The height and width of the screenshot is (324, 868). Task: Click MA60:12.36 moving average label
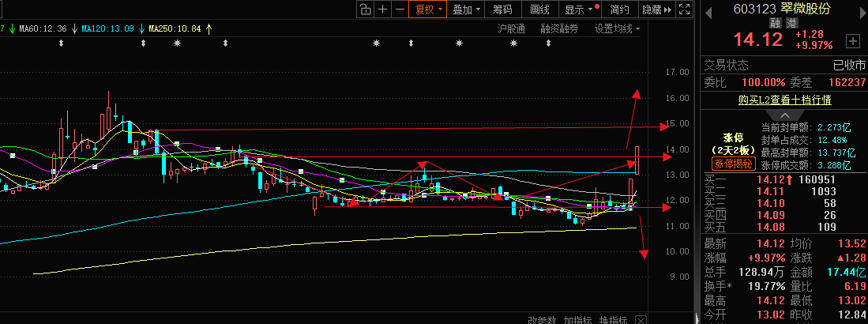[43, 28]
